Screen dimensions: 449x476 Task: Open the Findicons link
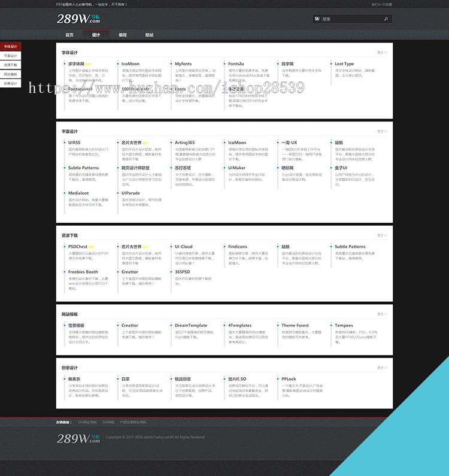(x=238, y=247)
